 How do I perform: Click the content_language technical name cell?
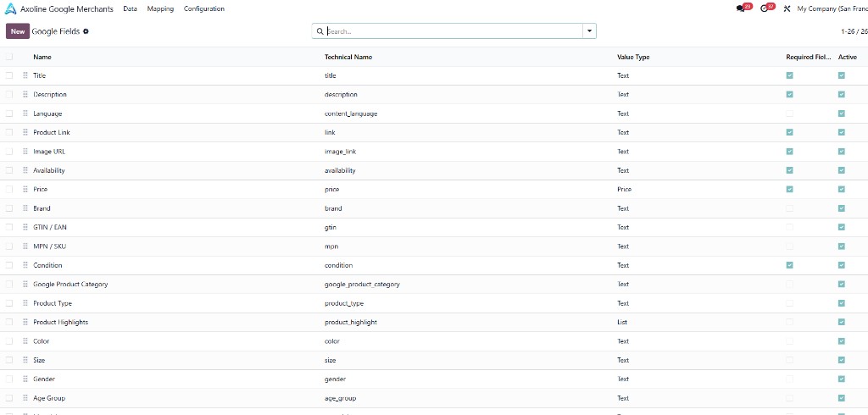351,113
